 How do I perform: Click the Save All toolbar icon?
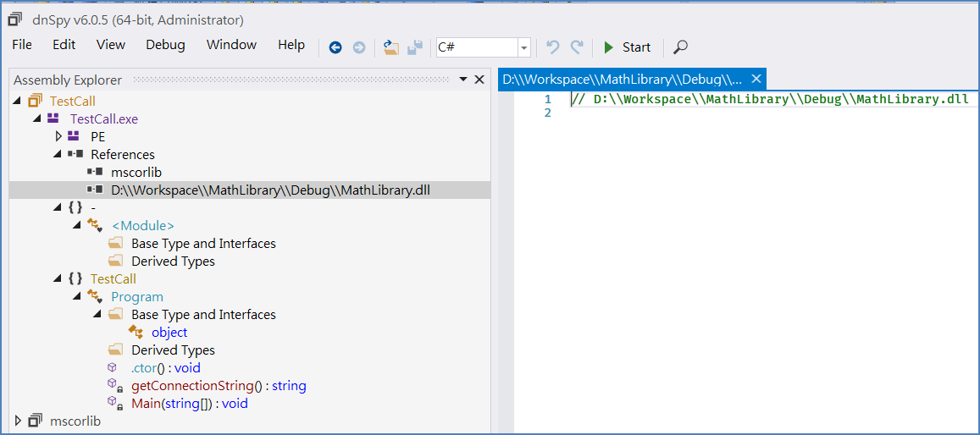414,47
